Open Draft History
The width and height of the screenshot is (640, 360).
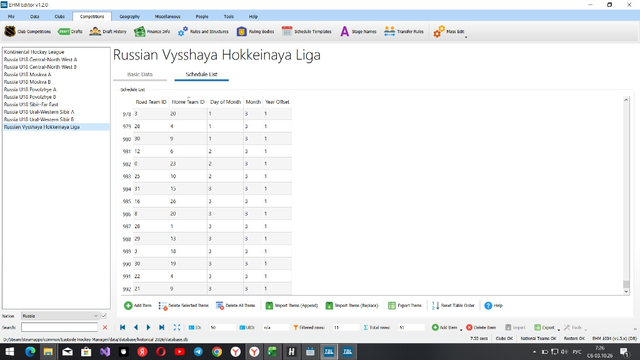[108, 31]
